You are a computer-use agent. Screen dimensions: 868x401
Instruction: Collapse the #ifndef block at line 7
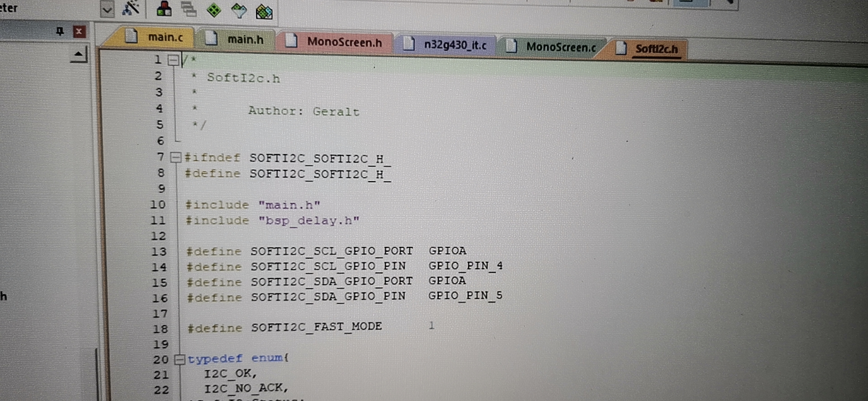tap(175, 157)
